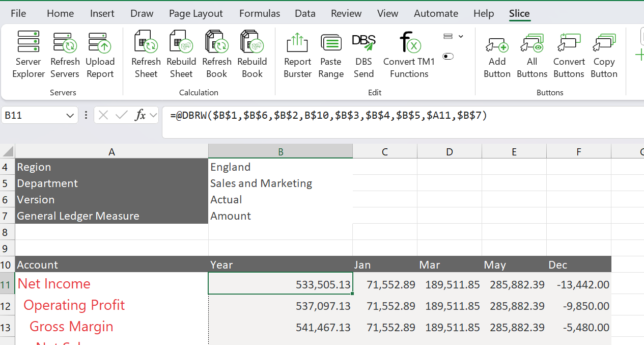This screenshot has height=345, width=644.
Task: Click the General Ledger Measure label cell
Action: [111, 216]
